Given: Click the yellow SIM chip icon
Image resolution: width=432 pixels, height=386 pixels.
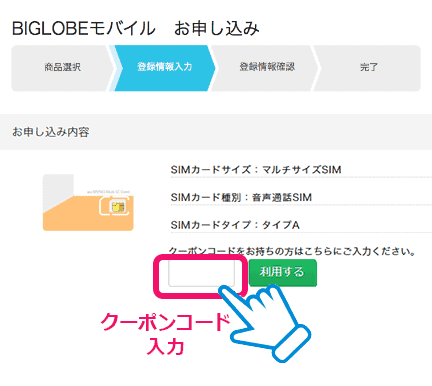Looking at the screenshot, I should 118,207.
